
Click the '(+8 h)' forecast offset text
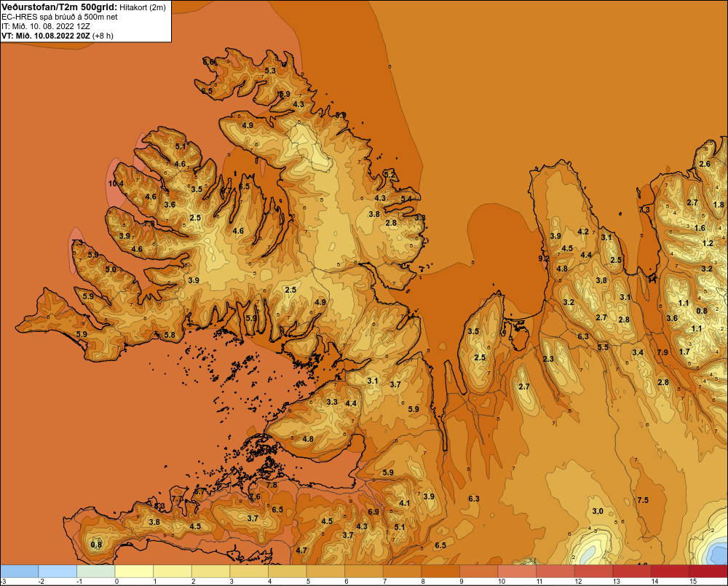[103, 35]
